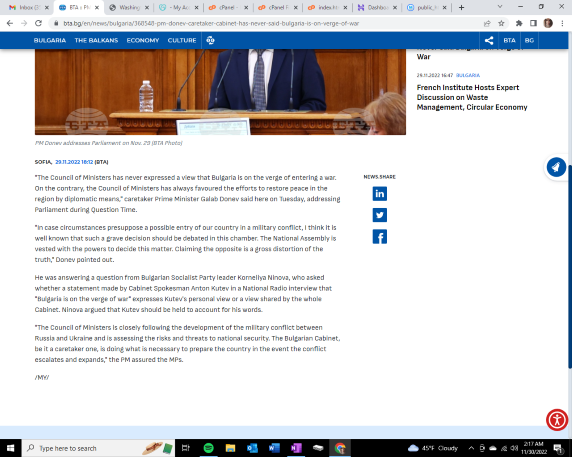Open the tab search dropdown arrow
This screenshot has width=572, height=457.
pos(500,7)
